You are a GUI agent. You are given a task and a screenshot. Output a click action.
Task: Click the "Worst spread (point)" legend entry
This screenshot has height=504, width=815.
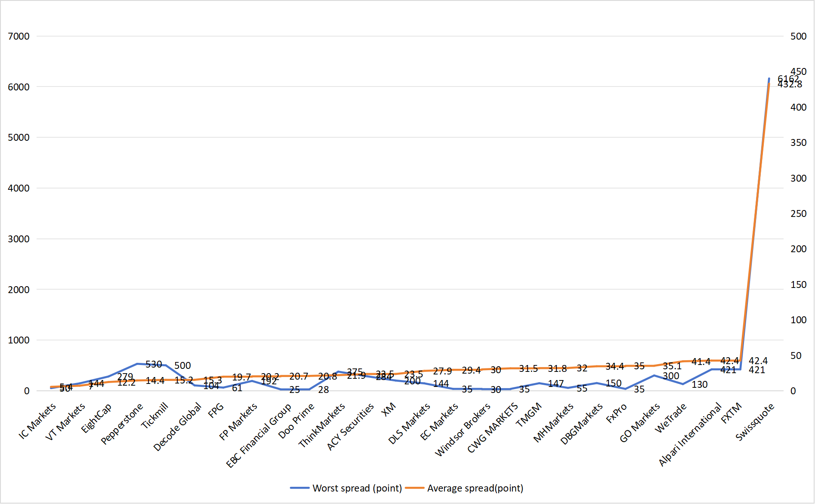click(346, 488)
